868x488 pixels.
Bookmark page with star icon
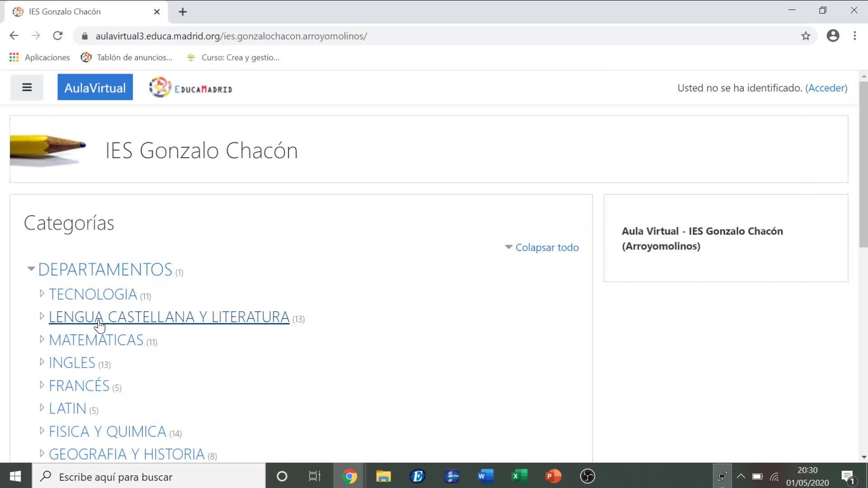[806, 36]
